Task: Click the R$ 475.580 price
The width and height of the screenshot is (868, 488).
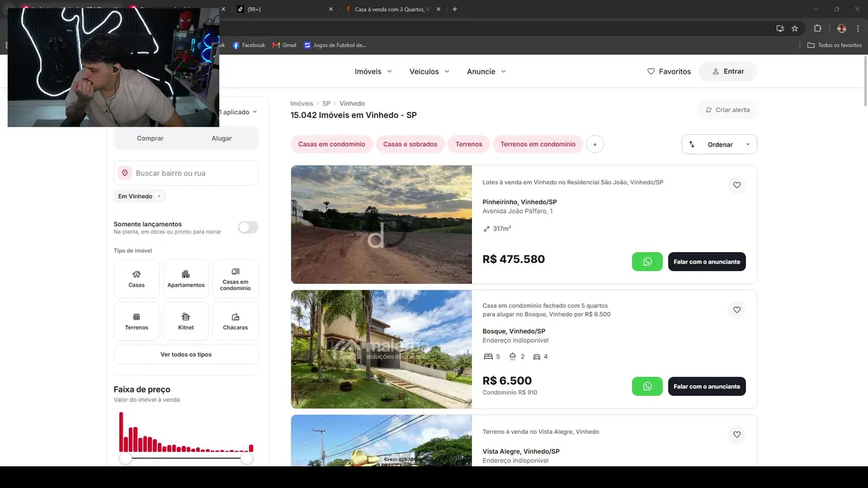Action: click(x=513, y=259)
